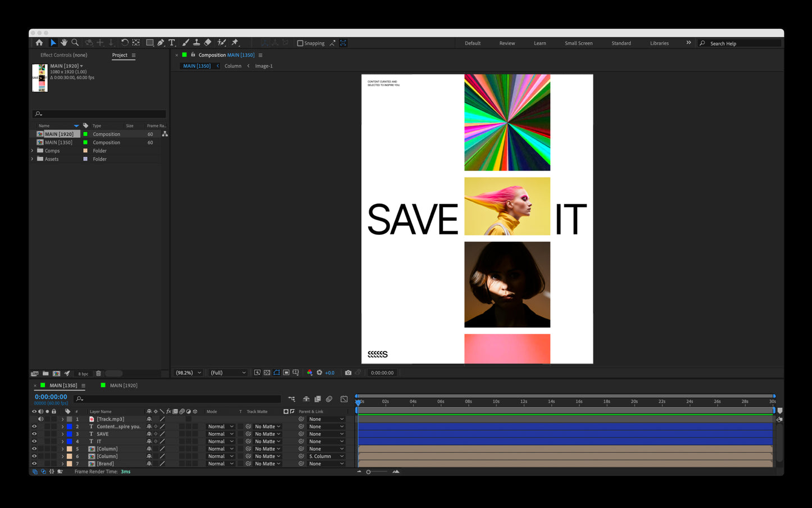This screenshot has height=508, width=812.
Task: Select the Pen tool
Action: pyautogui.click(x=161, y=43)
